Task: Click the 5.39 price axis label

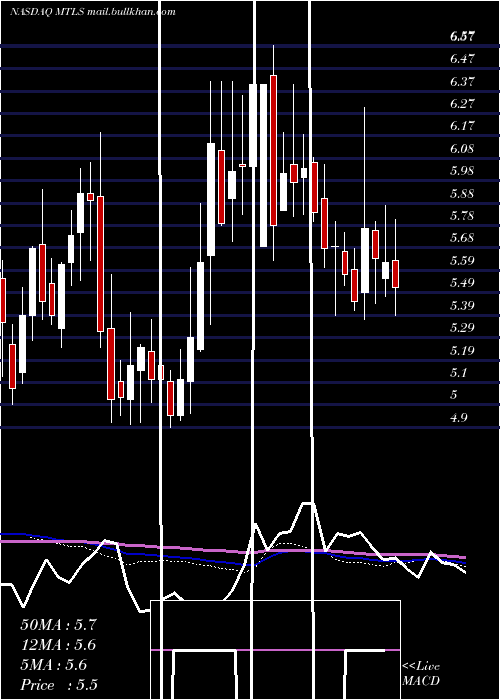Action: (x=462, y=306)
